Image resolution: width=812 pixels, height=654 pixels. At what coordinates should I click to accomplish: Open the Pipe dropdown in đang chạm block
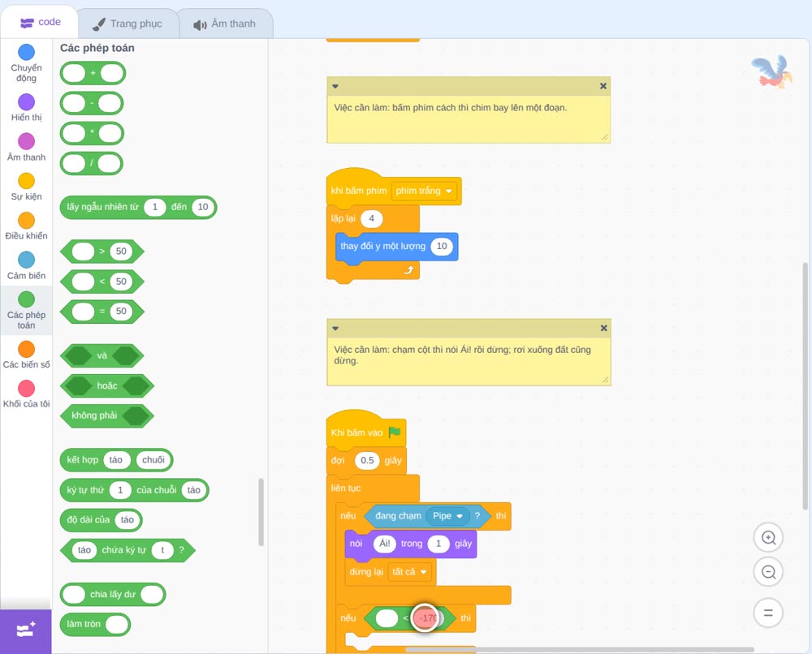point(447,516)
